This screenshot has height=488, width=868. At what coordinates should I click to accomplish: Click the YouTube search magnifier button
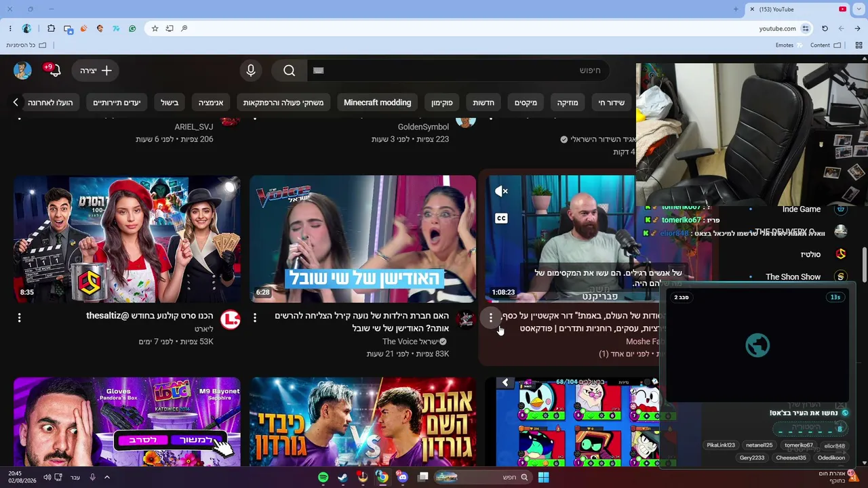pos(290,70)
